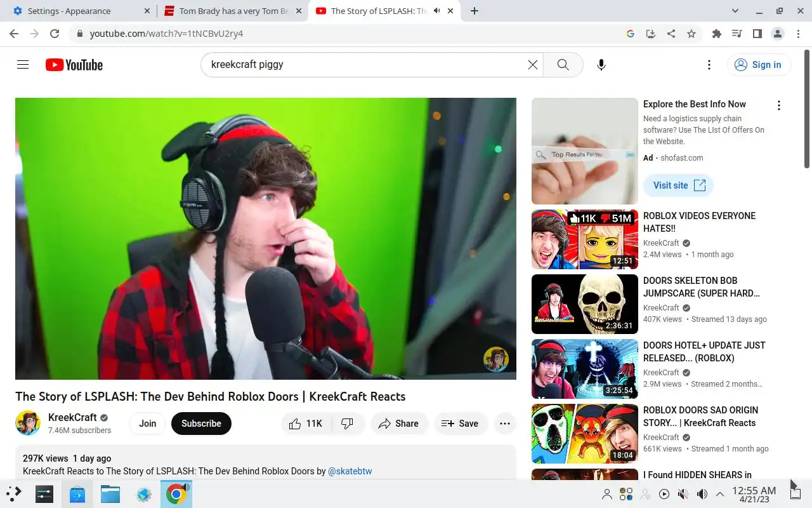Image resolution: width=812 pixels, height=508 pixels.
Task: Click the page vertical scrollbar
Action: [x=807, y=108]
